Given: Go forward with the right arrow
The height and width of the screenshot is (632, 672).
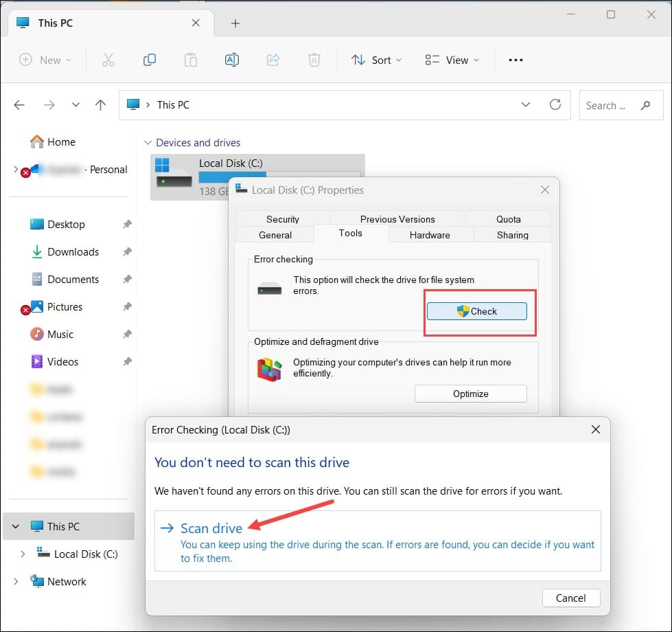Looking at the screenshot, I should pos(49,105).
